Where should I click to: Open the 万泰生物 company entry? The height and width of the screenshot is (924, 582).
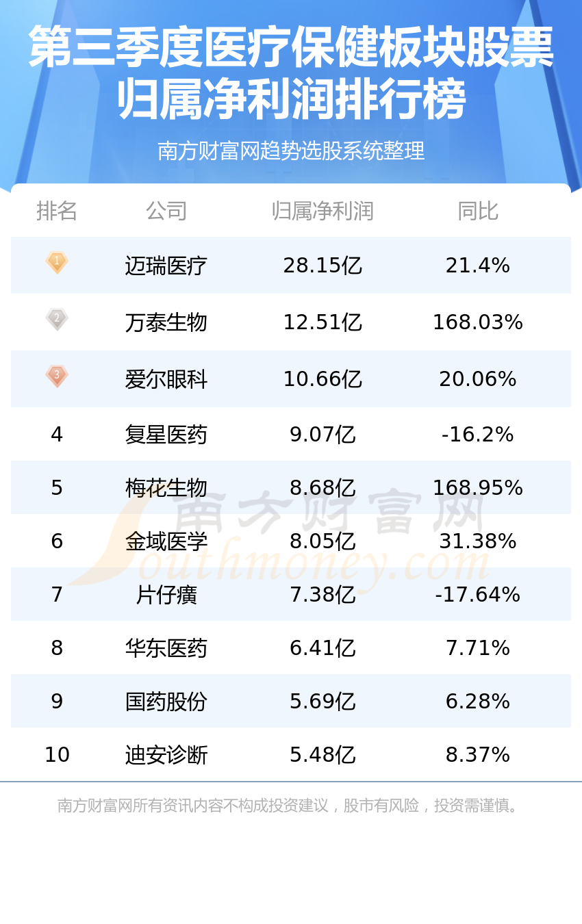[x=166, y=322]
